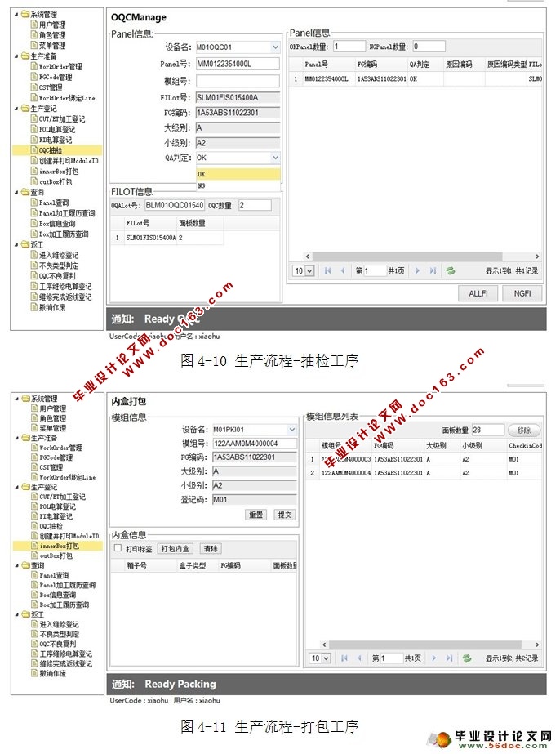
Task: Click the 提交 button
Action: [285, 515]
